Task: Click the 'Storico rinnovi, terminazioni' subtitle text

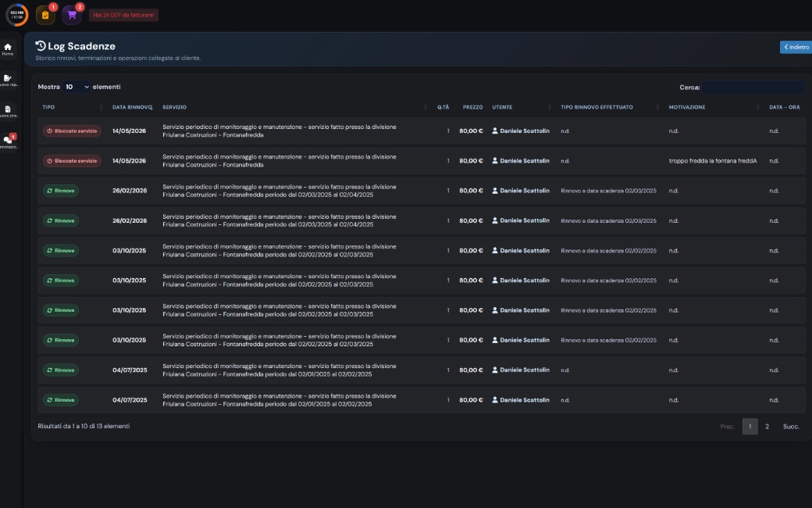Action: 118,58
